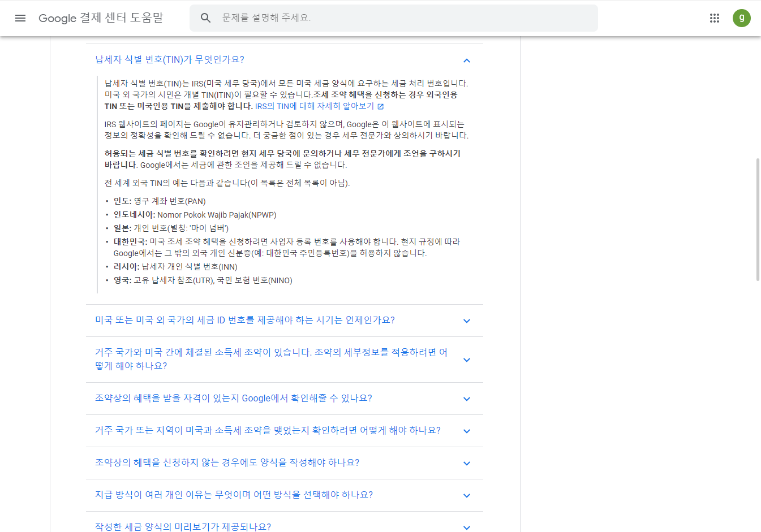Click the search magnifier icon
This screenshot has width=761, height=532.
click(x=206, y=18)
